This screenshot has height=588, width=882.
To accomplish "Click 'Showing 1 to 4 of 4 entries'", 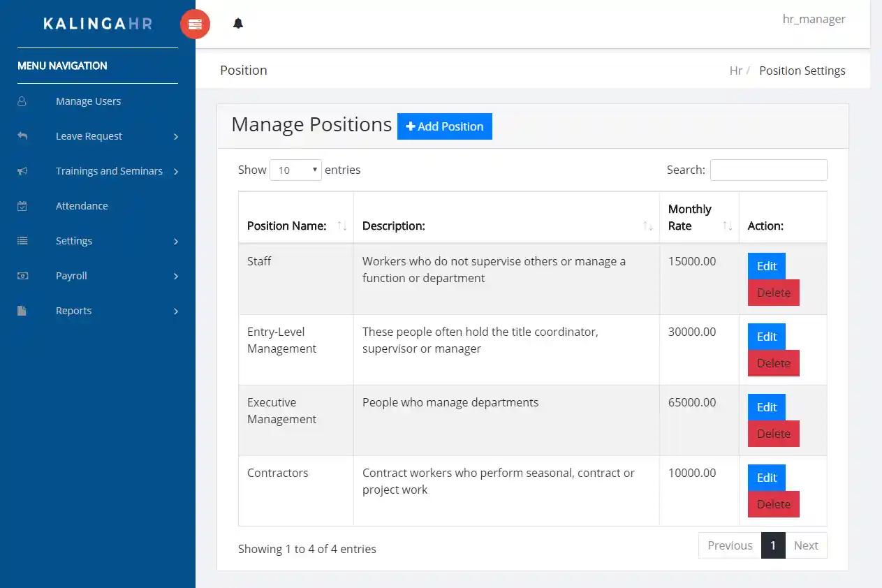I will point(307,549).
